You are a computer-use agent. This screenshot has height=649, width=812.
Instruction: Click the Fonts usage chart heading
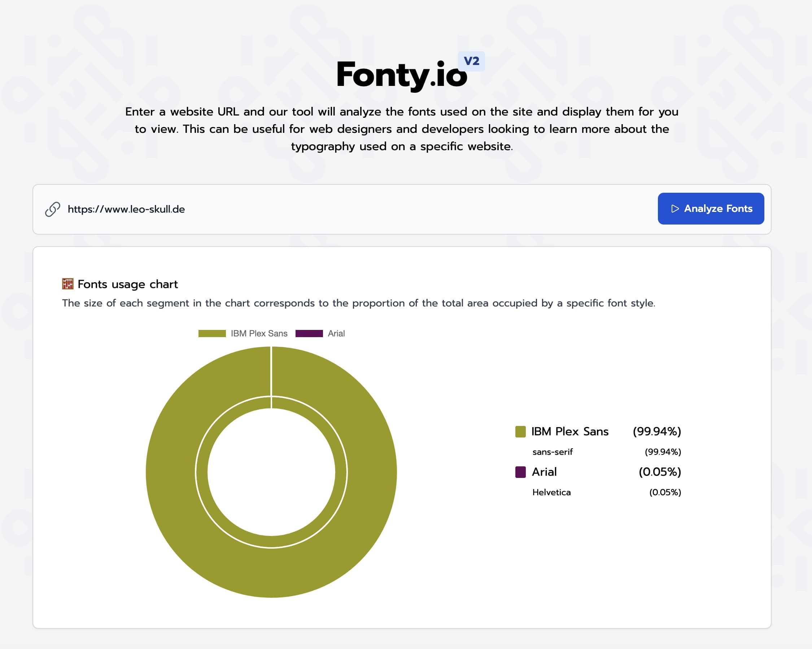pyautogui.click(x=127, y=284)
